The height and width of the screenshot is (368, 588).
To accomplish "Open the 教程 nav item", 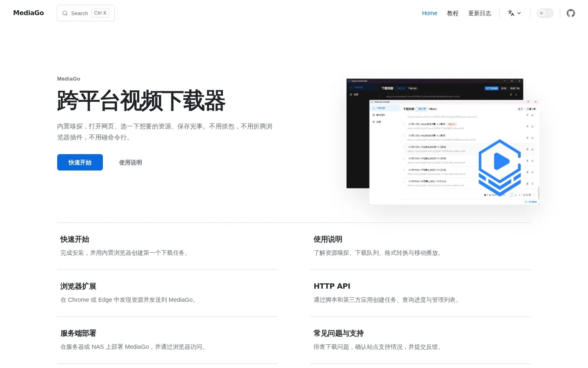I will click(x=453, y=13).
